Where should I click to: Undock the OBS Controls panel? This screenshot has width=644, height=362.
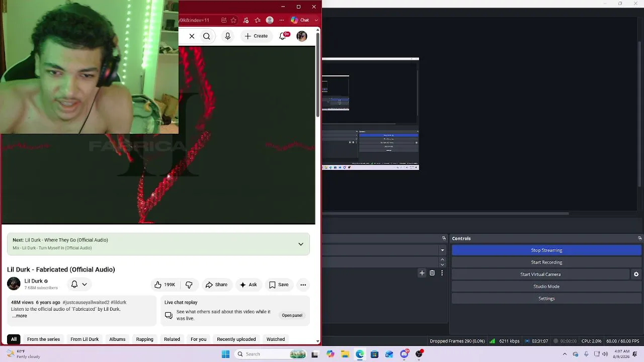[x=639, y=238]
